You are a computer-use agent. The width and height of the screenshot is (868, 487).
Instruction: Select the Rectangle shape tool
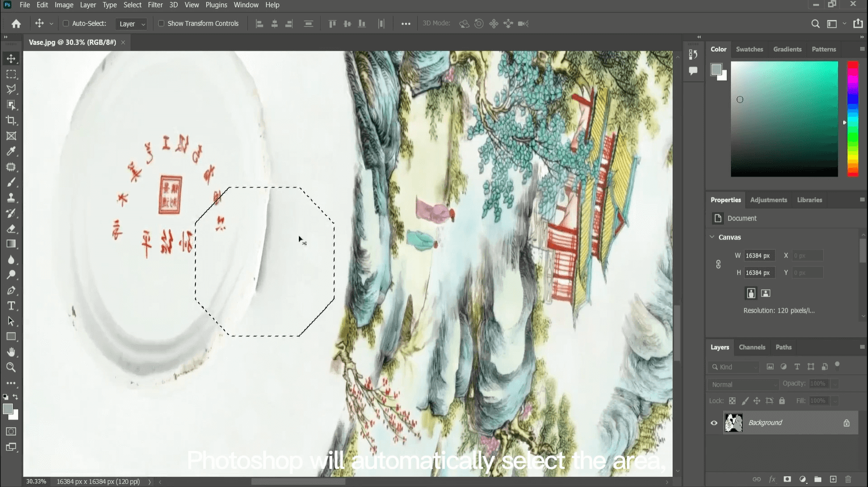tap(11, 337)
